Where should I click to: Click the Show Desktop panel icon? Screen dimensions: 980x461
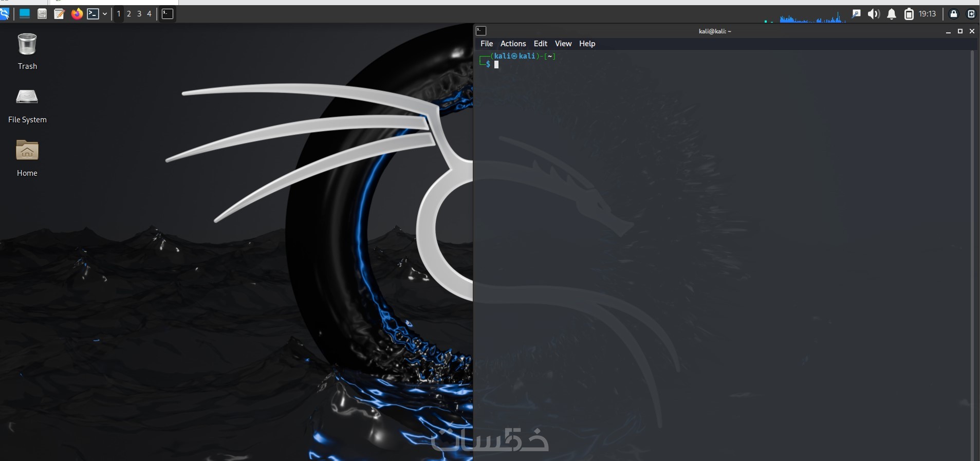coord(24,14)
